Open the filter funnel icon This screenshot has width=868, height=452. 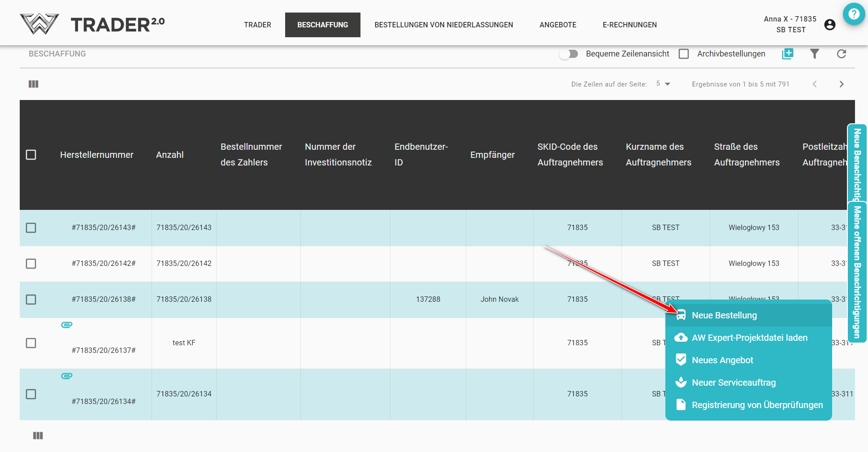814,54
